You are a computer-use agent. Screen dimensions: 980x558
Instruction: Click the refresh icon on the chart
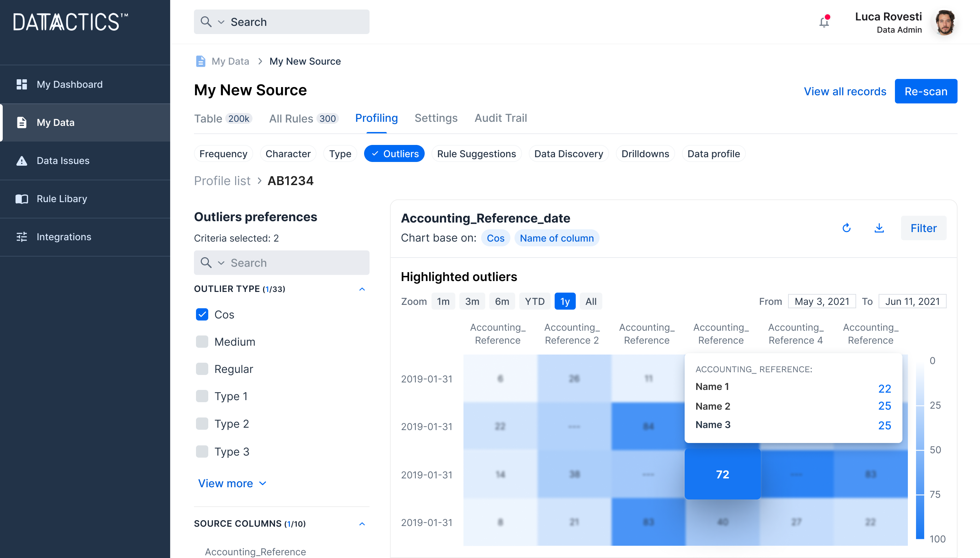pos(847,228)
